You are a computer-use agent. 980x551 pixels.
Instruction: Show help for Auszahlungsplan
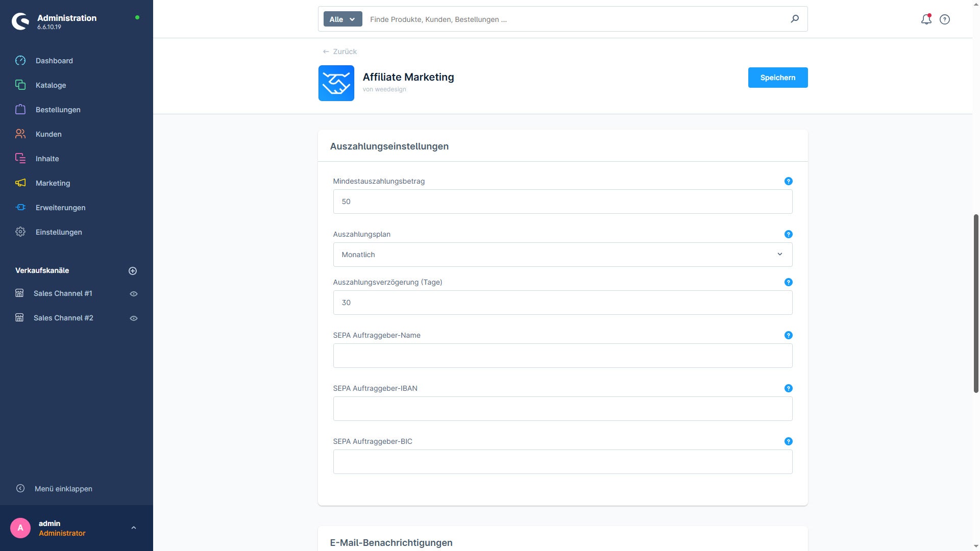[788, 234]
